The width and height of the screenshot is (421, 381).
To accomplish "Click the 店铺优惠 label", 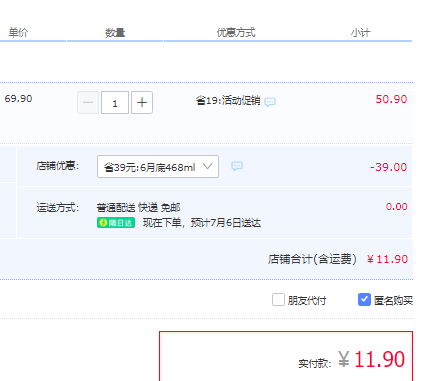I will (x=58, y=166).
